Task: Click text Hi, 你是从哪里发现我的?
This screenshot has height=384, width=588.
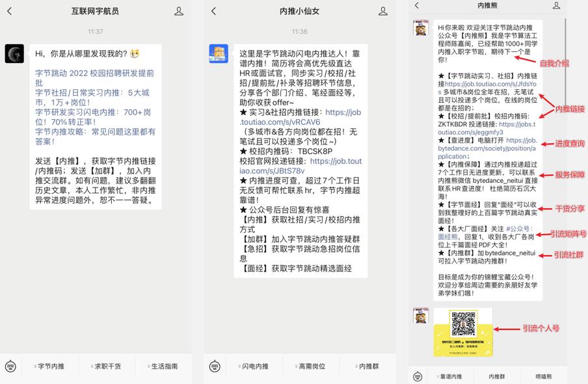Action: point(81,53)
